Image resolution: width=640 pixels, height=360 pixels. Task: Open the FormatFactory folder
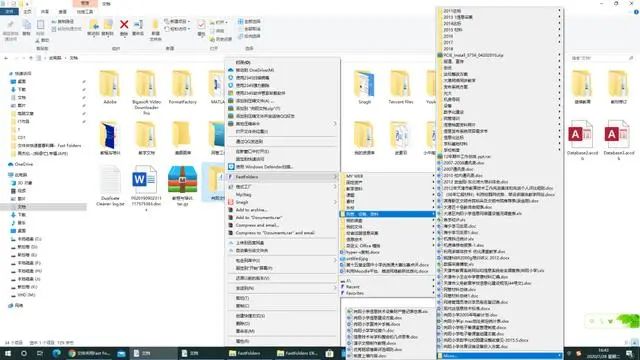182,87
